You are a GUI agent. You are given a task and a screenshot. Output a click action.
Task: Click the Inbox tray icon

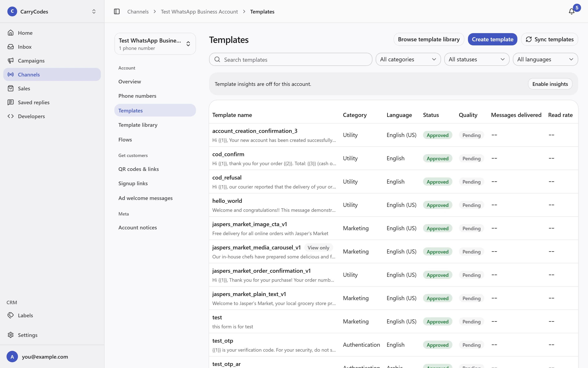[x=10, y=46]
